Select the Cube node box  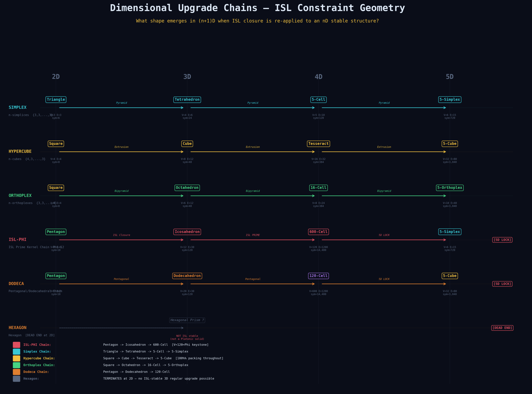(187, 144)
